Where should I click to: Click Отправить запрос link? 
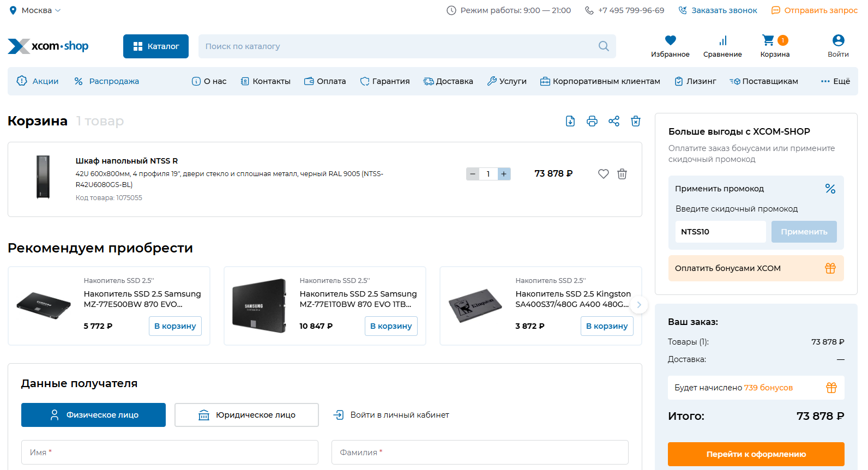point(815,10)
